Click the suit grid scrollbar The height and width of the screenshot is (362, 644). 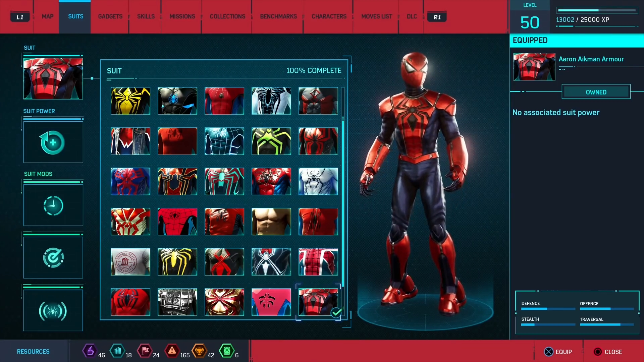point(343,203)
